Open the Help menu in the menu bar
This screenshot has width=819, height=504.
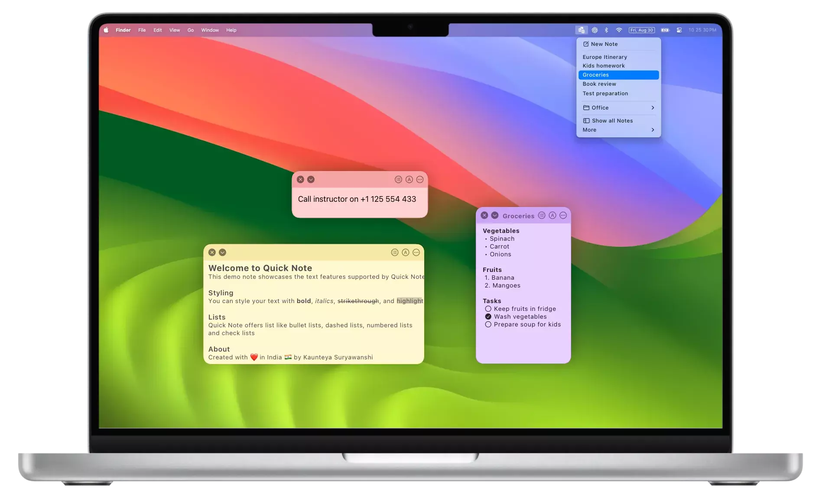coord(231,30)
